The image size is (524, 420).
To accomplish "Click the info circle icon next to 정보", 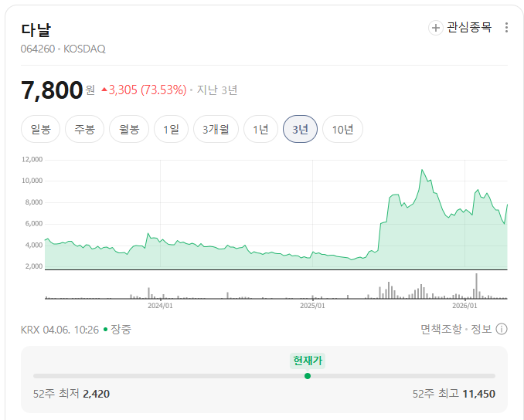I will tap(502, 330).
